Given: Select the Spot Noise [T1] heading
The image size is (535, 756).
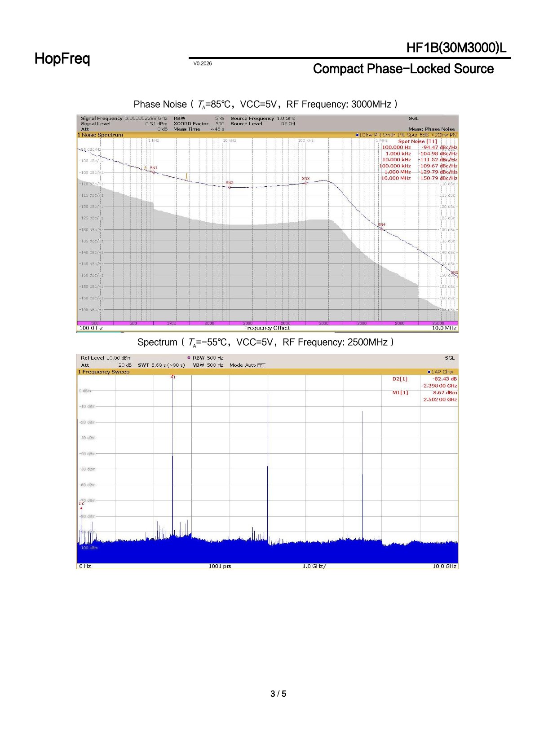Looking at the screenshot, I should point(417,141).
